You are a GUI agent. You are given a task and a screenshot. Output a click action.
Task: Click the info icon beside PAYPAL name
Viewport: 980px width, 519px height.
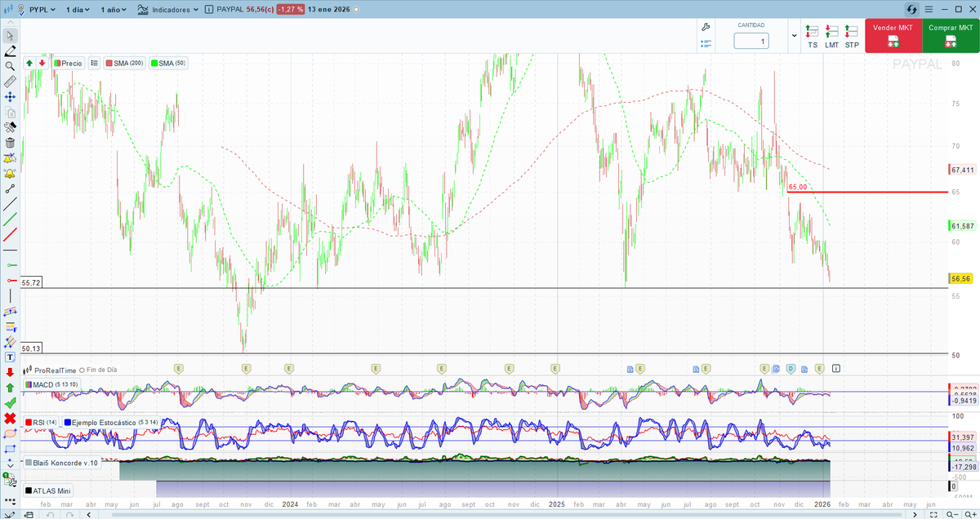tap(210, 9)
